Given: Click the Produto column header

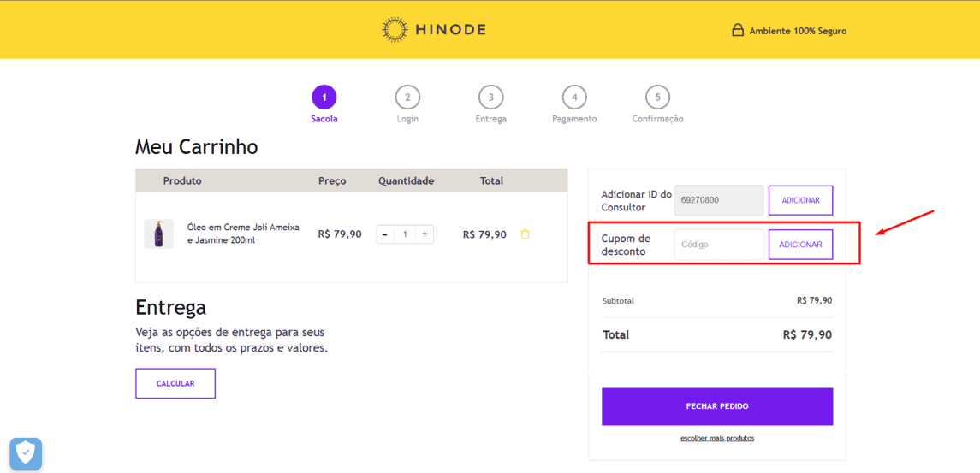Looking at the screenshot, I should (x=182, y=181).
